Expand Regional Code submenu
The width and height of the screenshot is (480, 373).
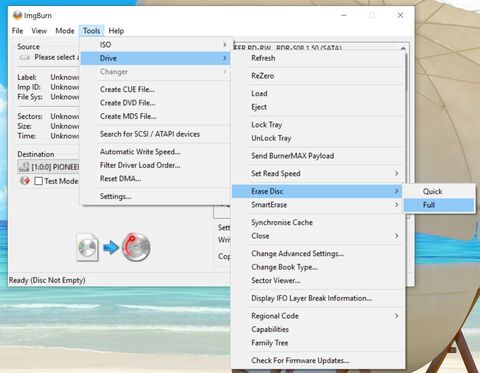[318, 316]
